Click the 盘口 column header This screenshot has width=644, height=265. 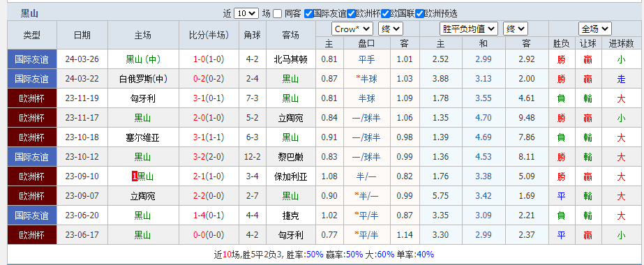click(366, 43)
